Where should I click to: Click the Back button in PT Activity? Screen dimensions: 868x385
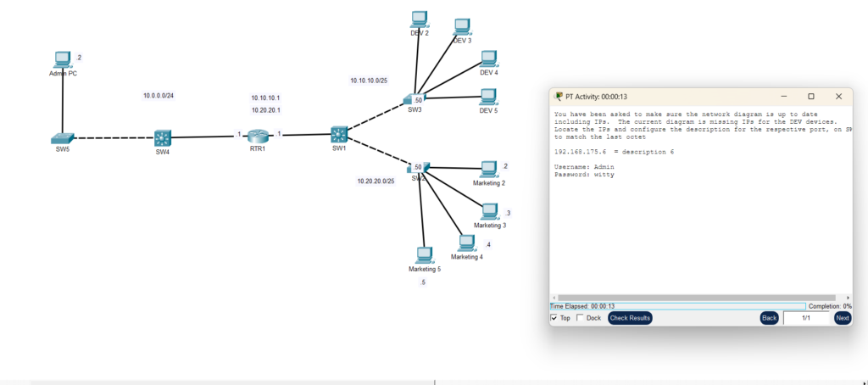pyautogui.click(x=768, y=318)
